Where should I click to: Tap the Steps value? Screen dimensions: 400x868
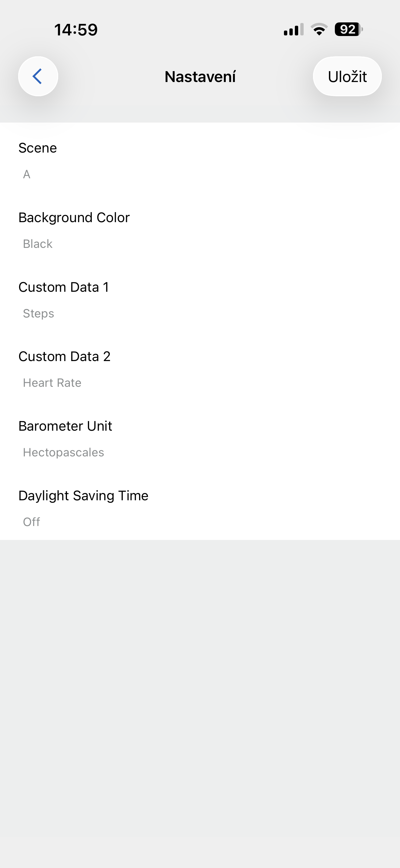click(38, 313)
